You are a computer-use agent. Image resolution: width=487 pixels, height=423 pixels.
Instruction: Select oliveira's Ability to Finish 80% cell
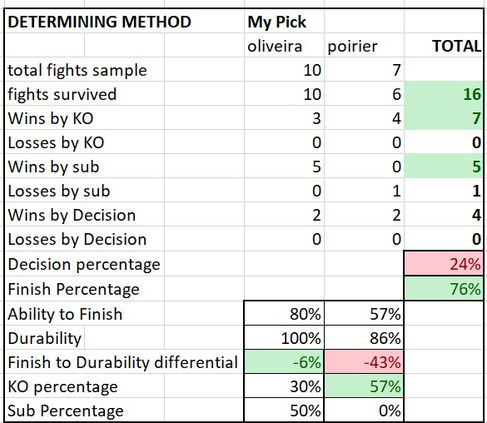coord(284,313)
